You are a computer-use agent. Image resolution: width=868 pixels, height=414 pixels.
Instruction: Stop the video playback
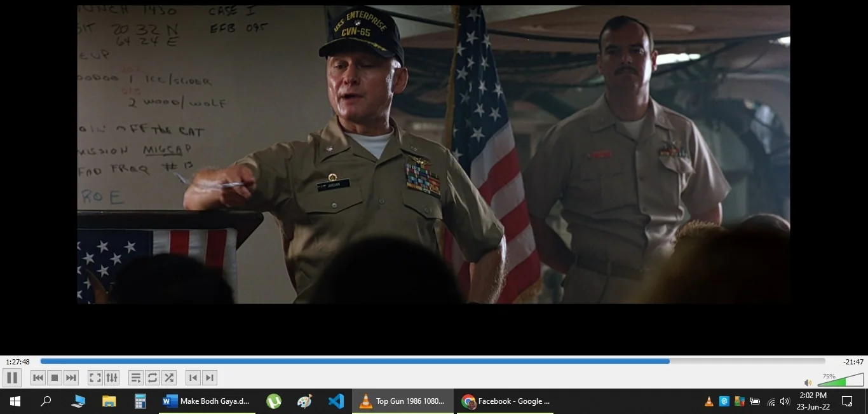55,378
